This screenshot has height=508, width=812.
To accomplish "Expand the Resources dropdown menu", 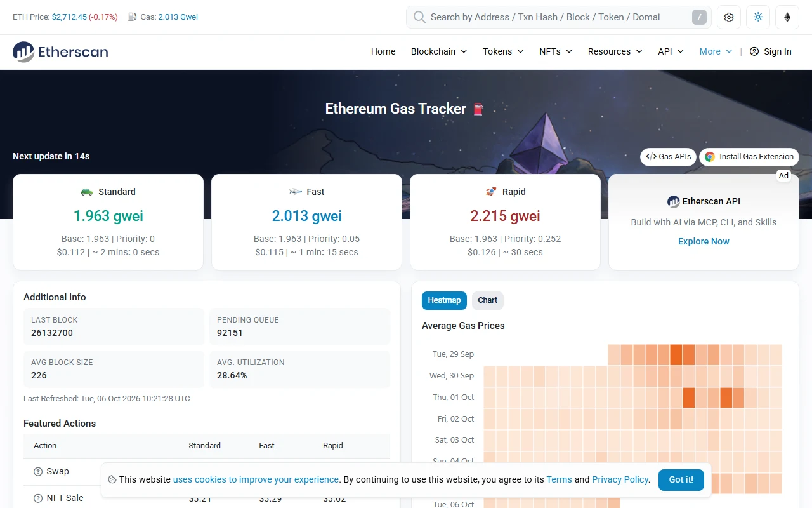I will [615, 51].
